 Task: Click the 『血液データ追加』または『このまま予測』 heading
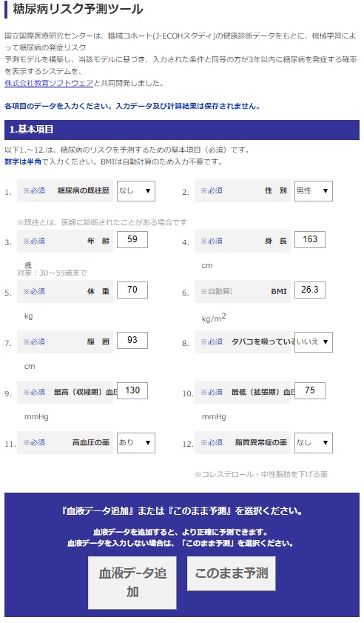pos(182,511)
